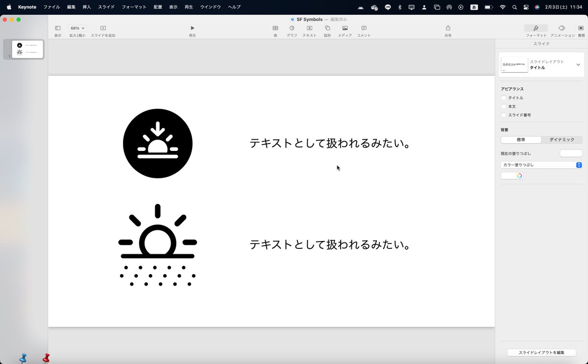Open the zoom 68% dropdown

coord(77,28)
